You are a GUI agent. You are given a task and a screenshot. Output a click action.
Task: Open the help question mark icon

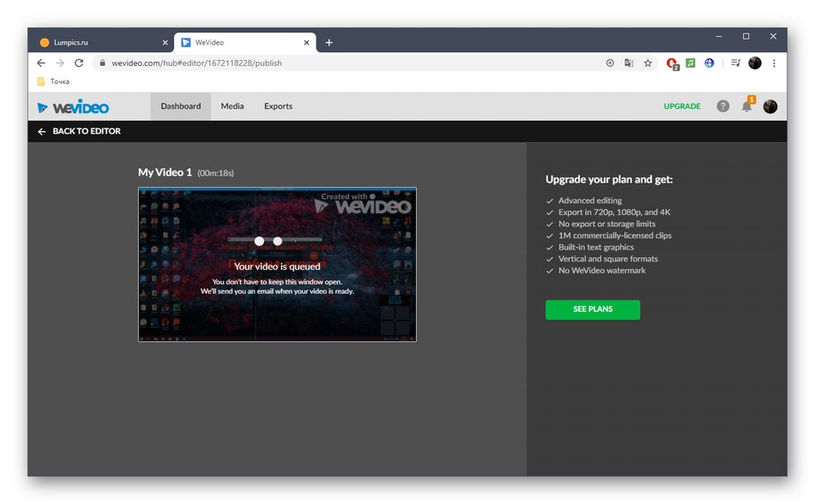[x=722, y=106]
